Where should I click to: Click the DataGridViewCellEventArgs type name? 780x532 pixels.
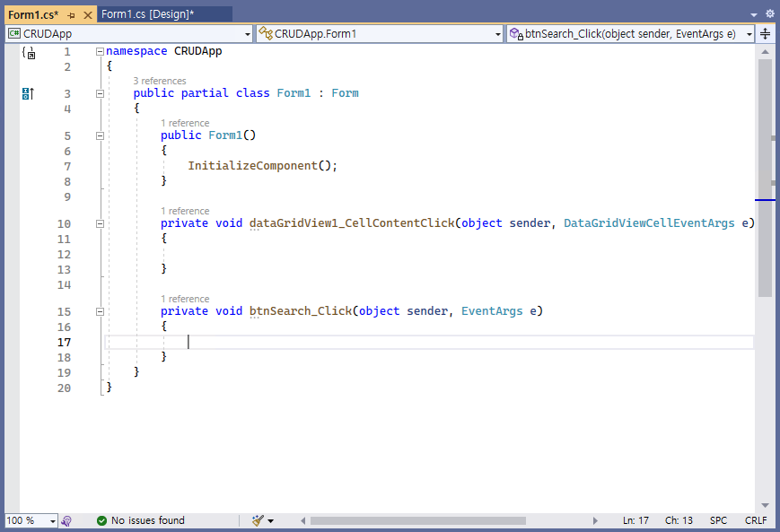pyautogui.click(x=649, y=223)
